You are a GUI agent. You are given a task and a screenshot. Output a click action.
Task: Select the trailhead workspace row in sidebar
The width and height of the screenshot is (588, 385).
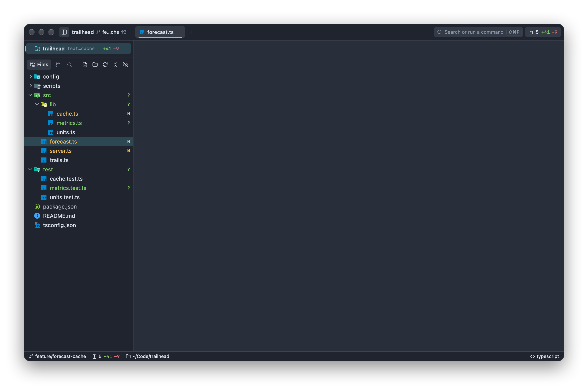coord(78,48)
